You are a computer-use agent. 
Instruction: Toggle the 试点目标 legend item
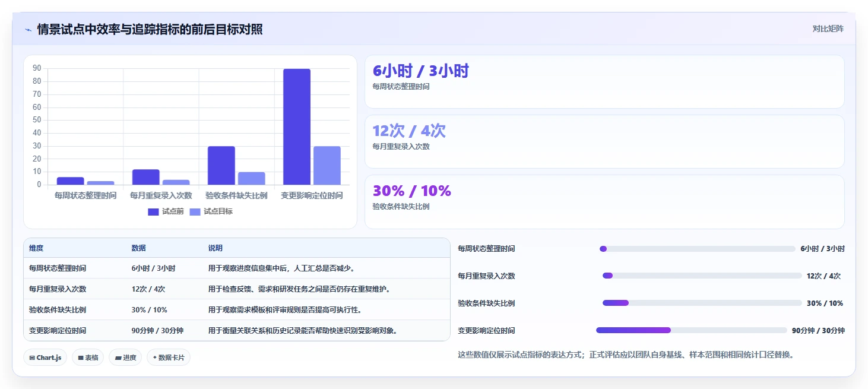tap(211, 211)
